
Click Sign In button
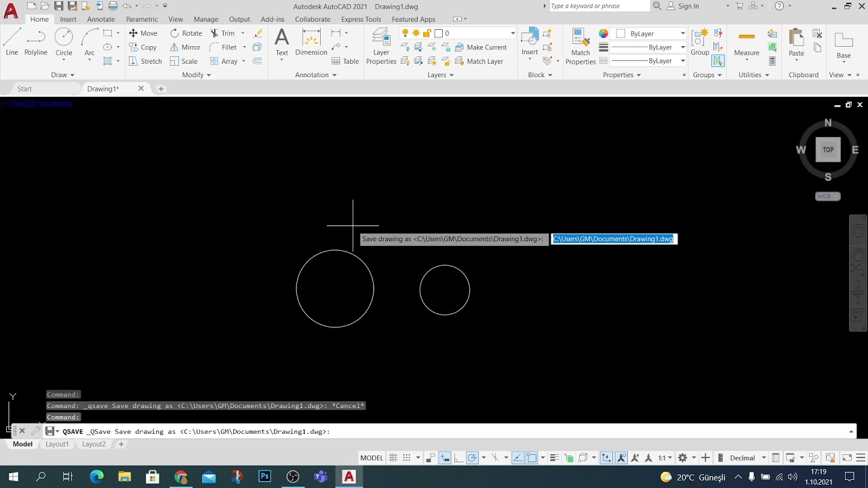click(x=683, y=6)
